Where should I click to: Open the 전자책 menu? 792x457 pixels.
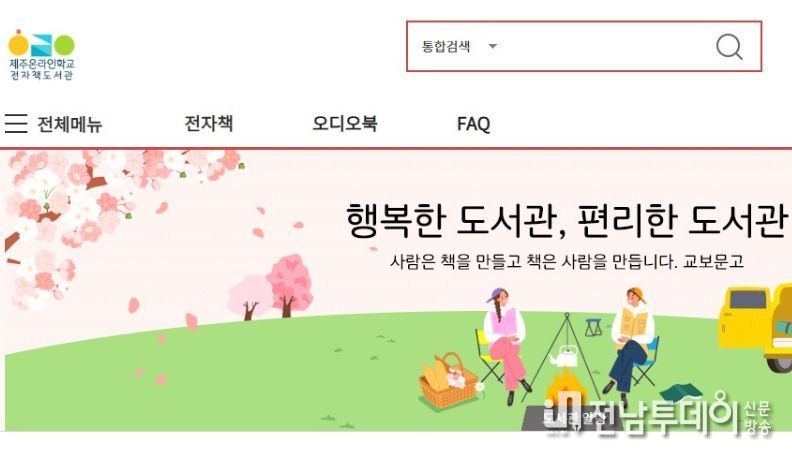click(x=209, y=123)
